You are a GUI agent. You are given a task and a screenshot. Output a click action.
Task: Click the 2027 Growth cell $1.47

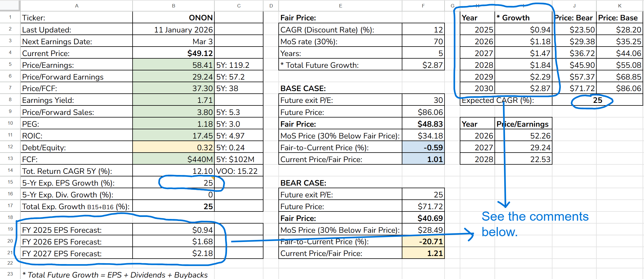[523, 53]
